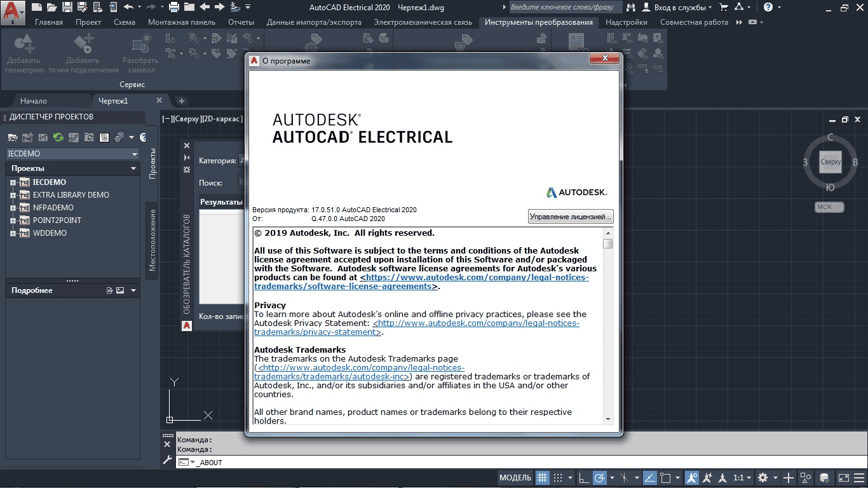The width and height of the screenshot is (868, 488).
Task: Toggle object snap square icon
Action: (x=666, y=478)
